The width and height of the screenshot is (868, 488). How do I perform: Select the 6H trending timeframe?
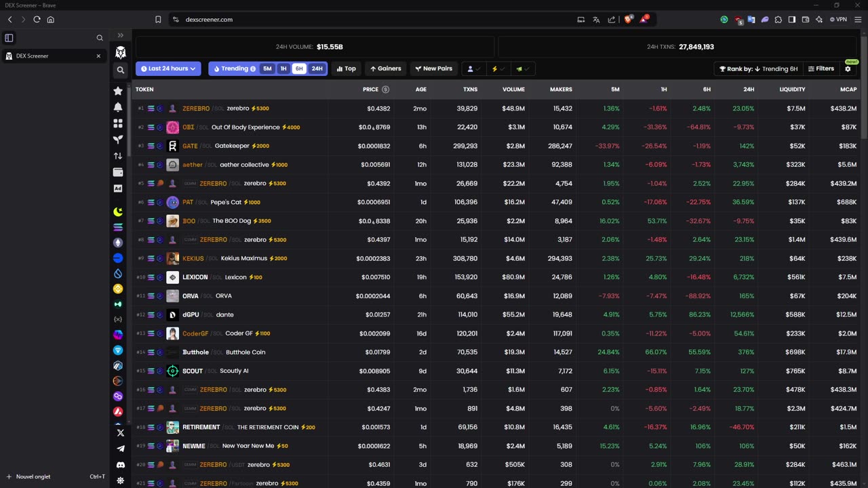pos(299,68)
